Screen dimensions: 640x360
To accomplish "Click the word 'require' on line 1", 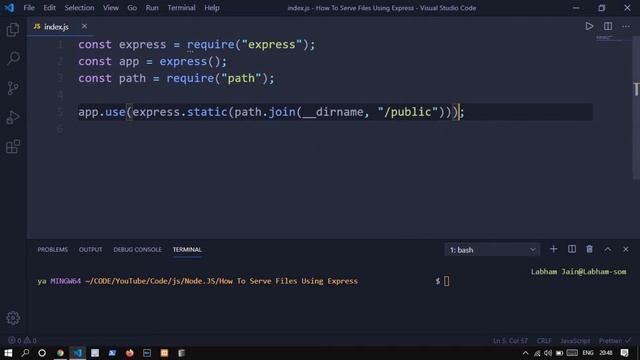I will 211,44.
